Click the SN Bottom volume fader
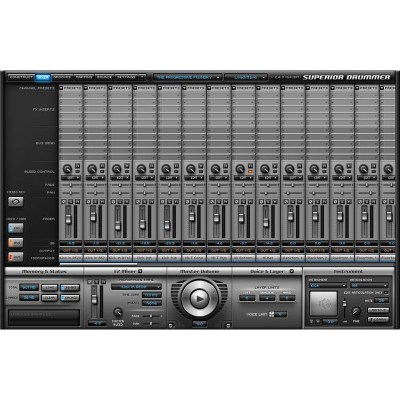Image resolution: width=400 pixels, height=400 pixels. pyautogui.click(x=241, y=218)
